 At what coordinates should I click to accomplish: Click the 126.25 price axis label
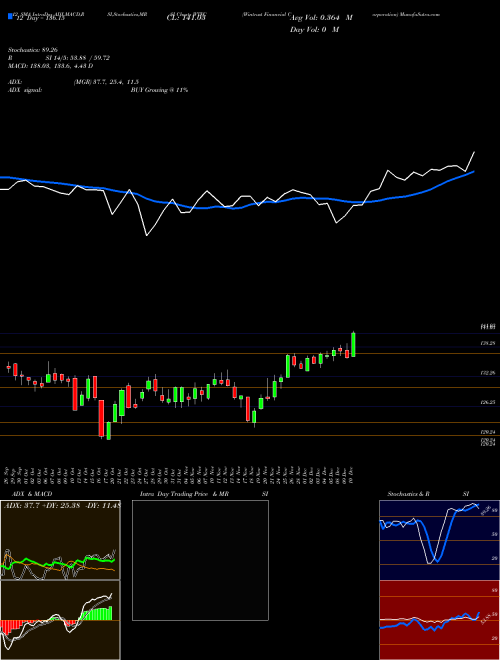click(x=487, y=402)
